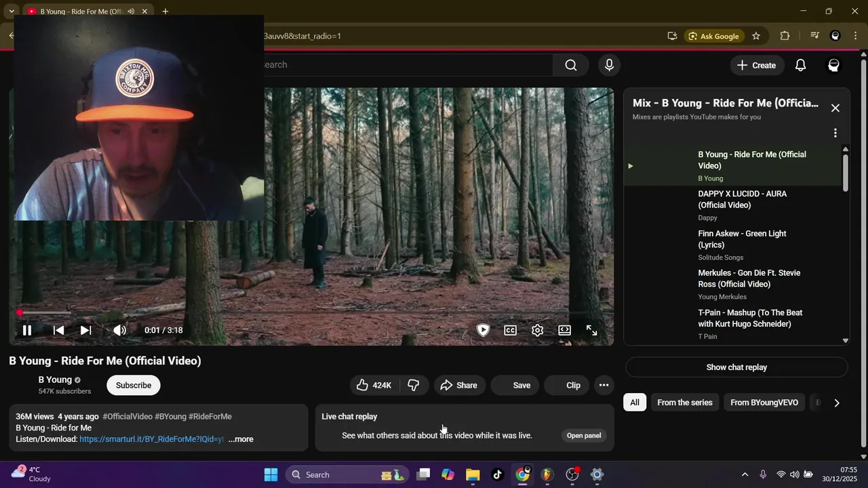This screenshot has height=488, width=868.
Task: Select the From the series chip
Action: click(685, 403)
